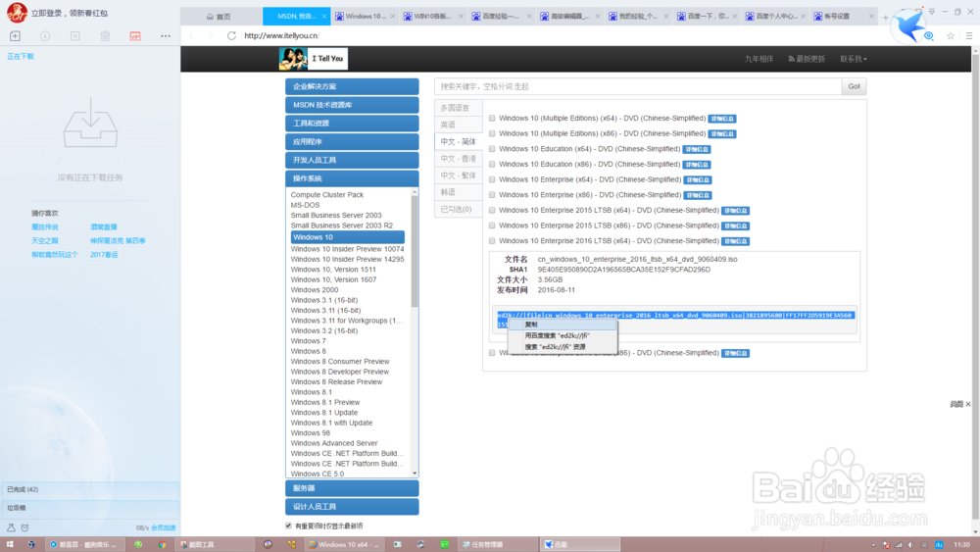980x552 pixels.
Task: Expand the 开发人员工具 category
Action: point(352,160)
